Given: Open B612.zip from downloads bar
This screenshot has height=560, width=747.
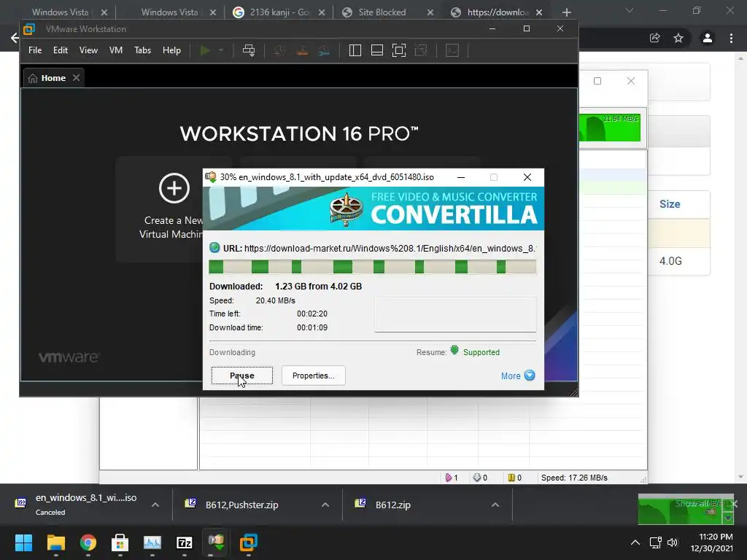Looking at the screenshot, I should (x=393, y=505).
